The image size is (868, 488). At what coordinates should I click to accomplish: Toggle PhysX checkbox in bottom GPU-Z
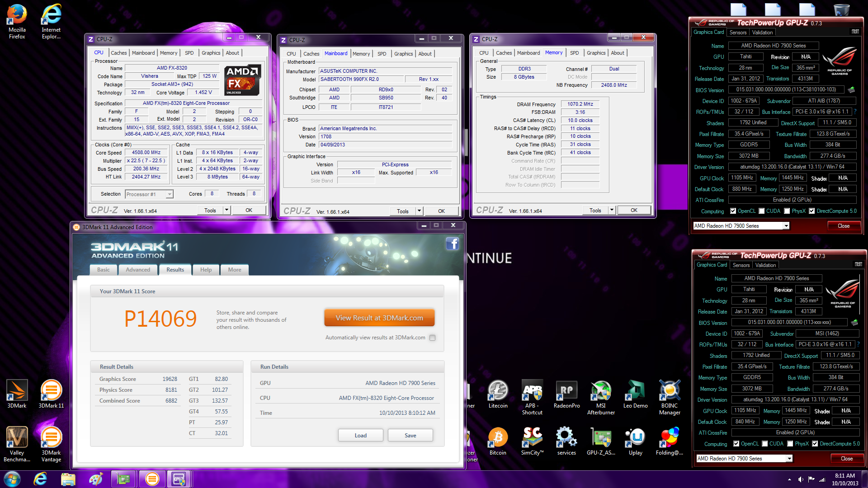click(790, 444)
